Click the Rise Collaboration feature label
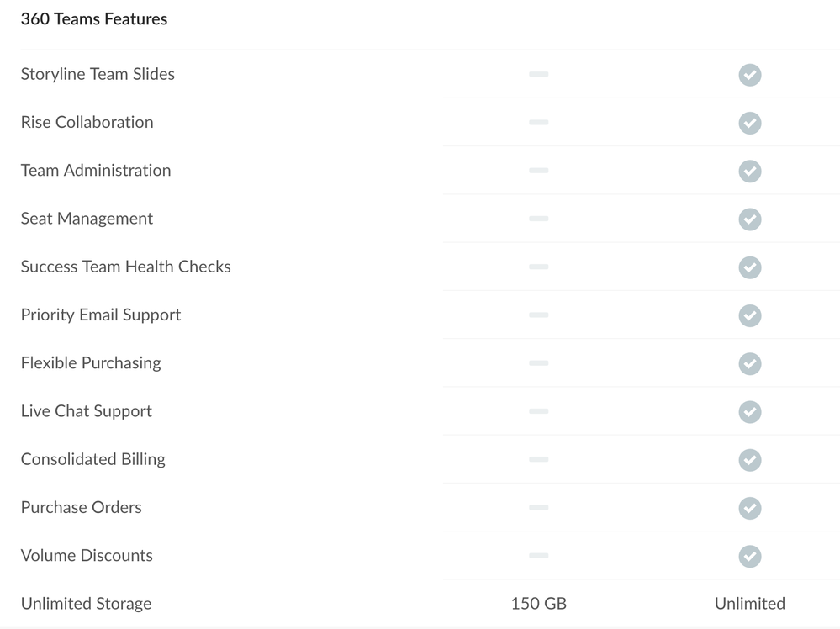This screenshot has width=840, height=629. tap(87, 122)
